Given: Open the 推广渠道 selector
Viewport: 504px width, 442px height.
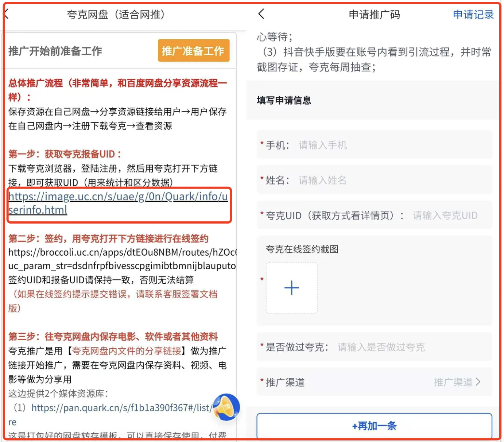Looking at the screenshot, I should click(x=375, y=382).
